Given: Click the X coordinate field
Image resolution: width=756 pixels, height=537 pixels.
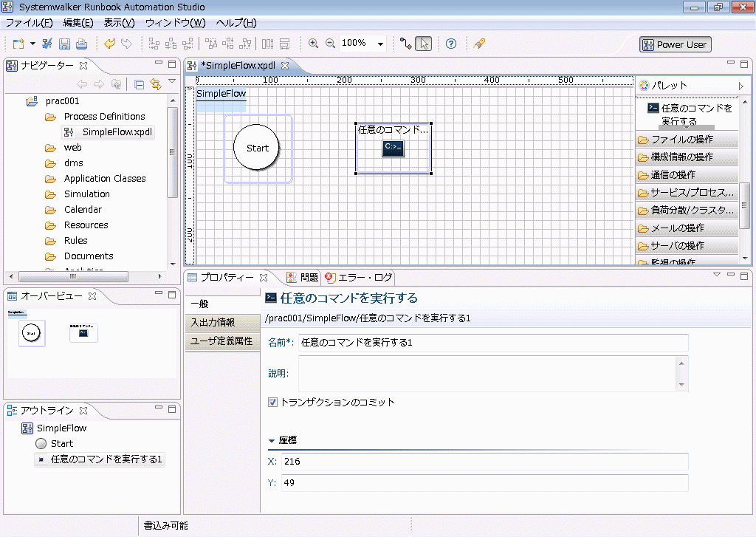Looking at the screenshot, I should pos(484,462).
